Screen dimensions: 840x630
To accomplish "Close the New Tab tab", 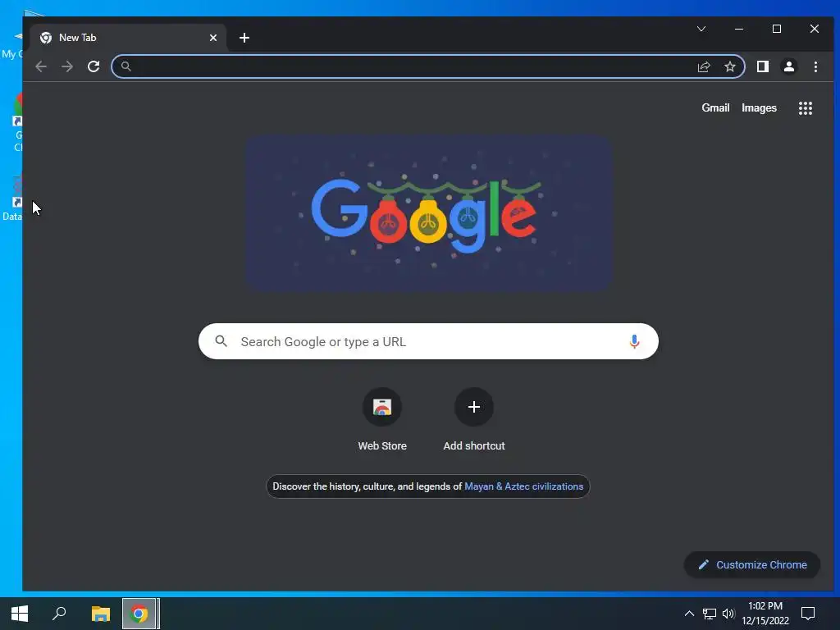I will [x=213, y=38].
